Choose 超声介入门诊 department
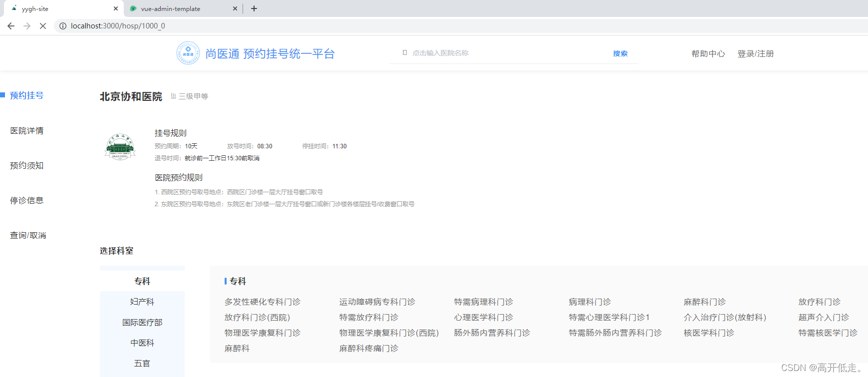This screenshot has height=377, width=868. point(824,317)
